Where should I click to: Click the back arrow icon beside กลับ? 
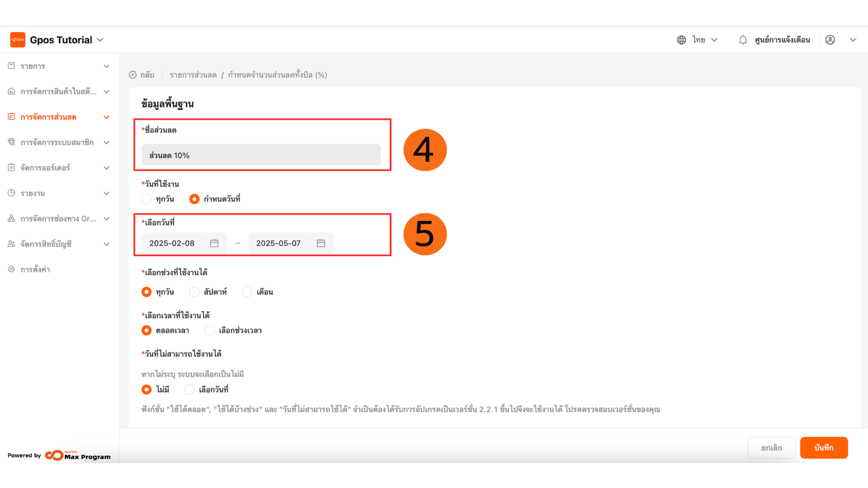132,75
